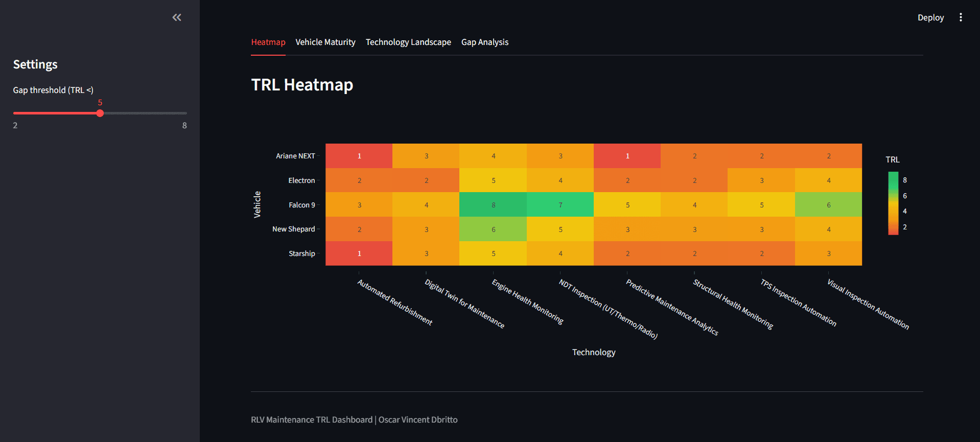Viewport: 980px width, 442px height.
Task: Click Electron TPS Inspection Automation cell
Action: coord(761,180)
